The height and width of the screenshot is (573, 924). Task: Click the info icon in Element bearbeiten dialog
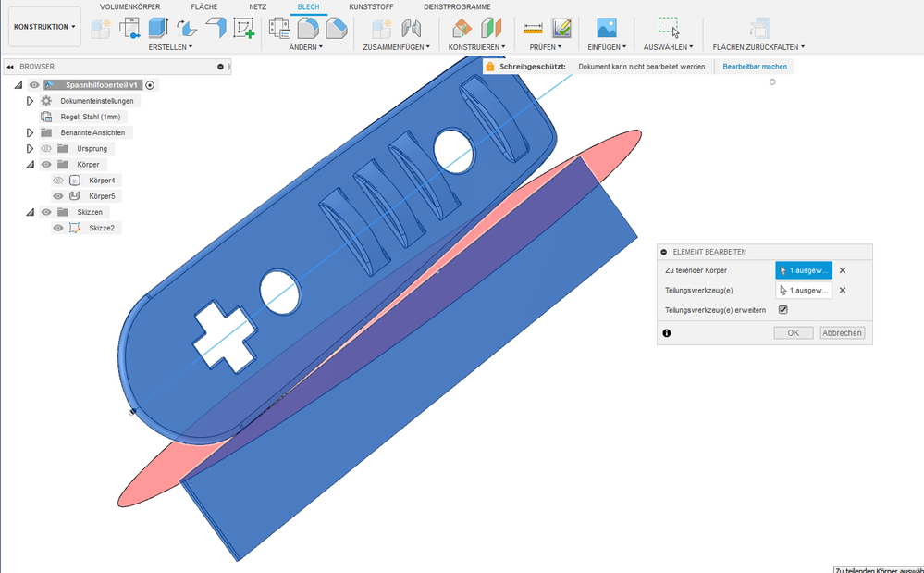667,333
